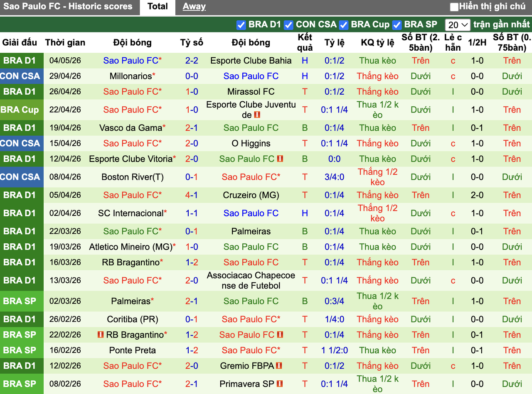
Task: Click the date 16/02/26 in the Ponte Preta row
Action: pos(65,350)
